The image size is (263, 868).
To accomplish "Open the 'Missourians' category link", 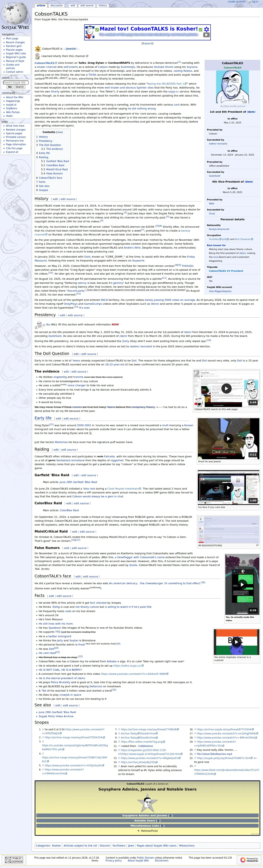I will (187, 845).
